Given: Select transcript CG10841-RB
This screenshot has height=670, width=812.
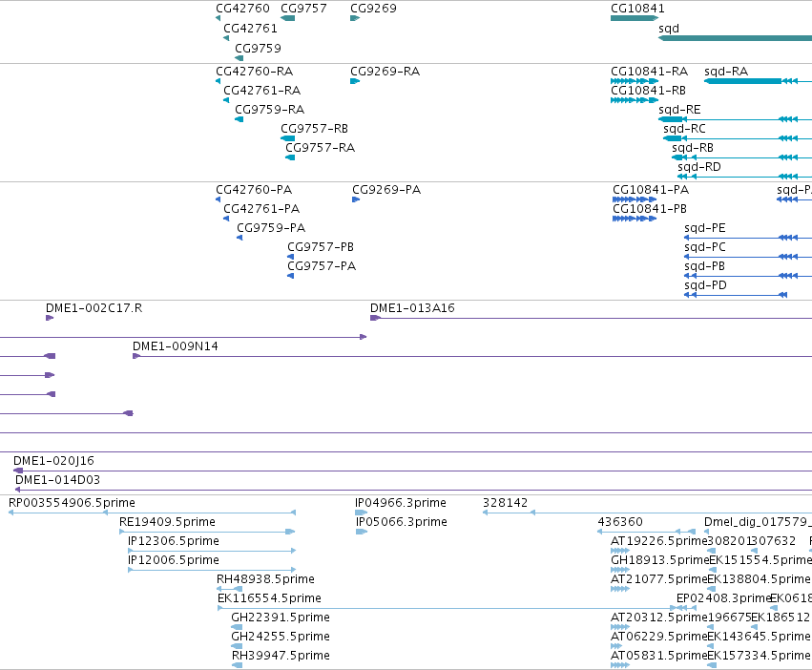Looking at the screenshot, I should (648, 90).
